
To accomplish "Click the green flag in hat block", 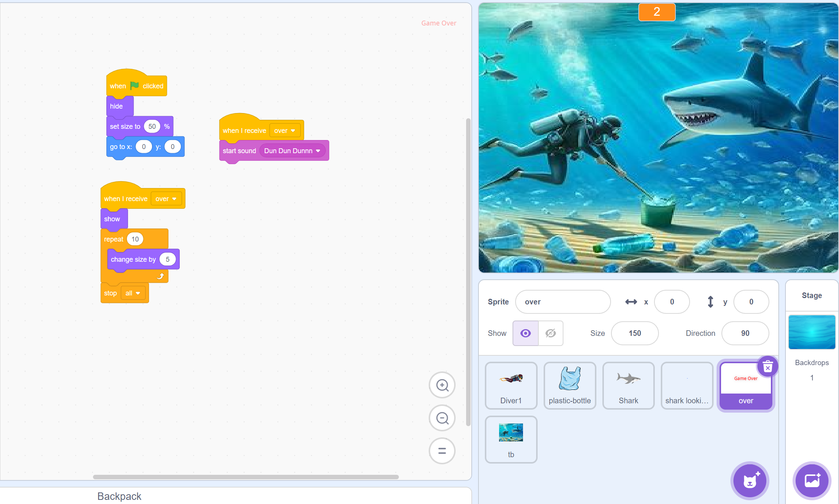I will pos(134,86).
